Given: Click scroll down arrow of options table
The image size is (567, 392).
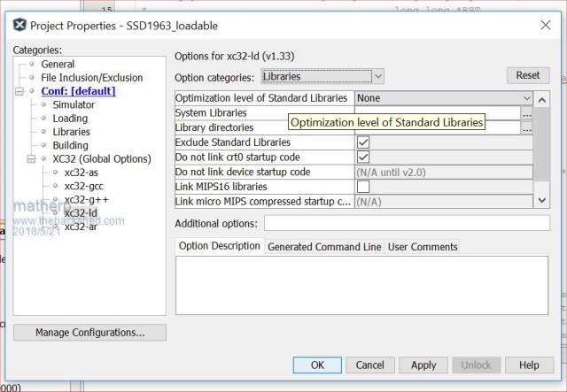Looking at the screenshot, I should point(541,200).
